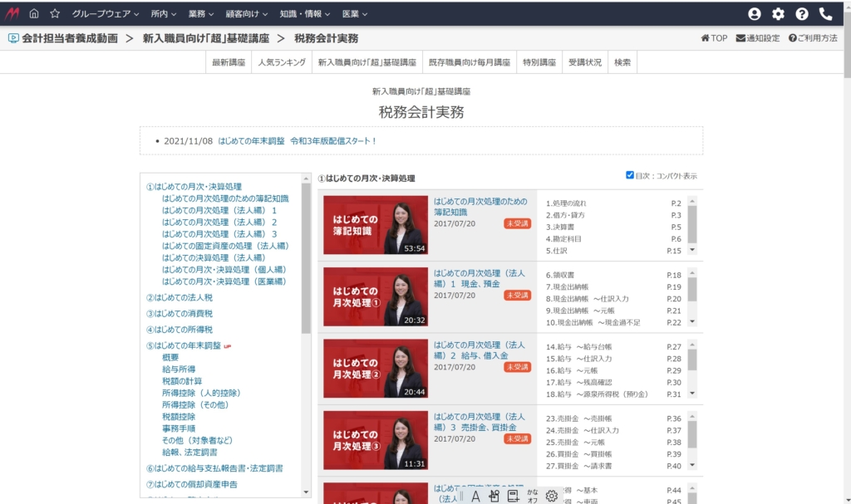Viewport: 851px width, 504px height.
Task: Expand the 知識・情報 dropdown menu
Action: [x=304, y=14]
